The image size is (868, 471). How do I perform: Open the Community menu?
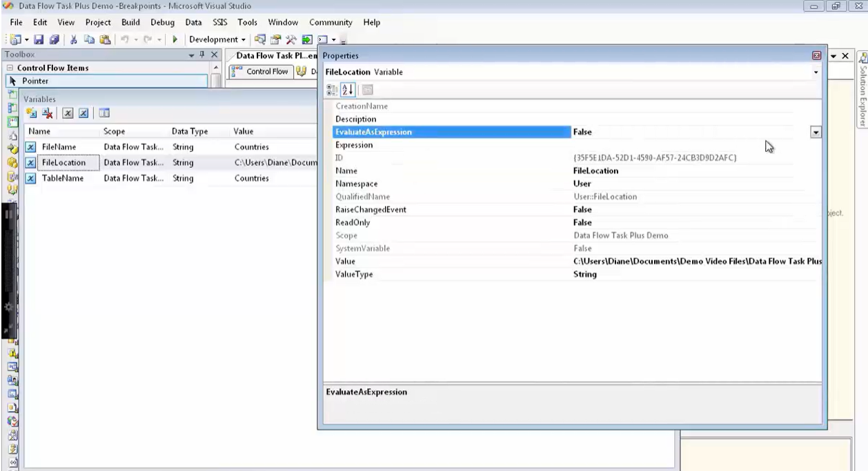tap(330, 22)
